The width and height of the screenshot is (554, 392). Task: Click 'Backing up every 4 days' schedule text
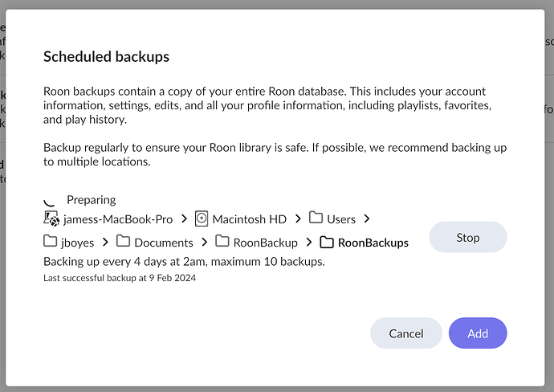coord(184,262)
